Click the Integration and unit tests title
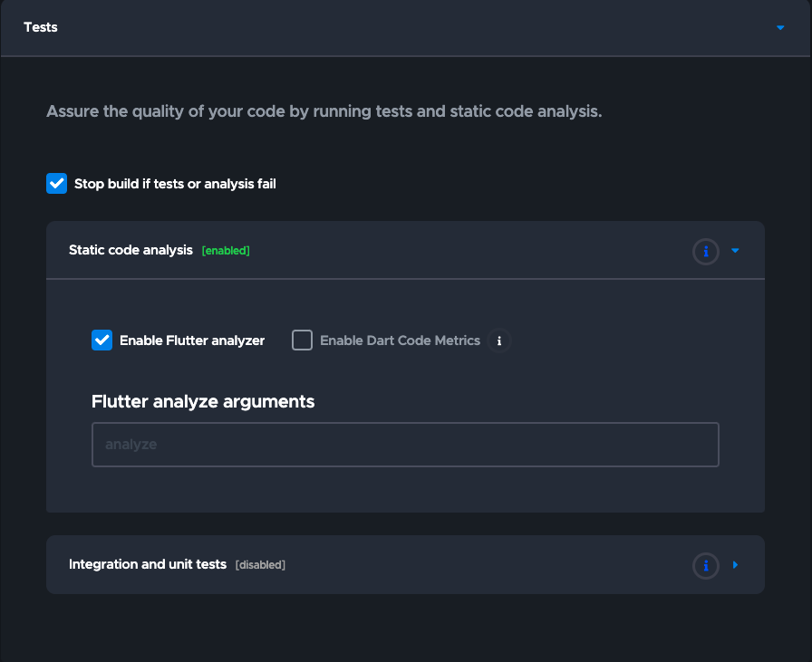Viewport: 812px width, 662px height. pos(148,564)
